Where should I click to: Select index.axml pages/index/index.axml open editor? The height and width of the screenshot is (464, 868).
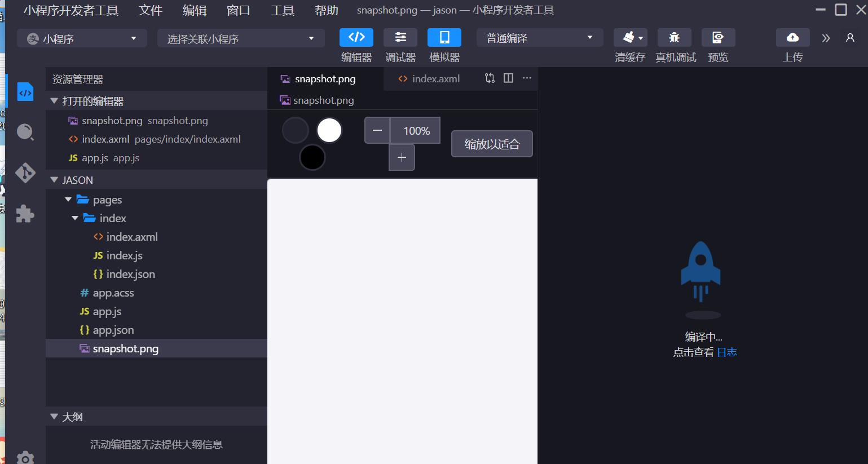(156, 139)
